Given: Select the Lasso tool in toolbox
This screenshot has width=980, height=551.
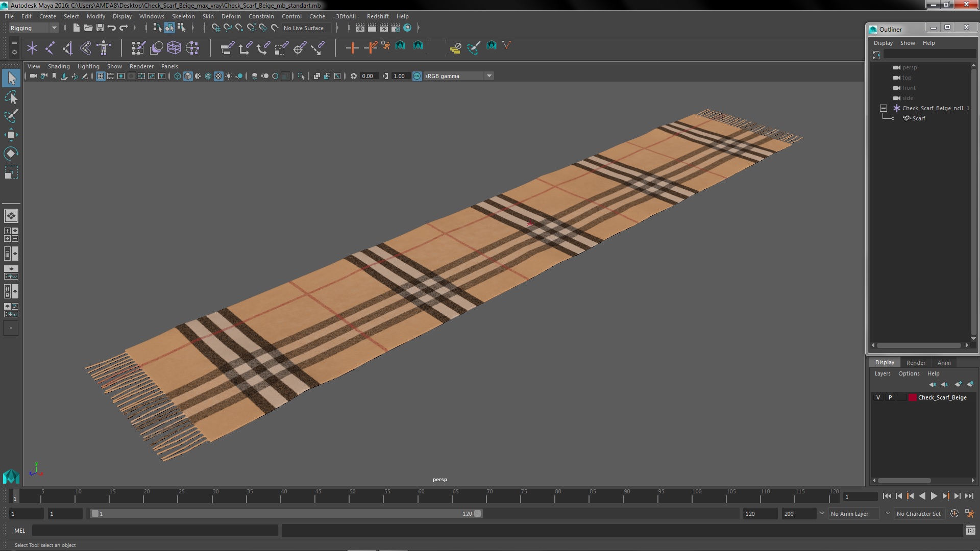Looking at the screenshot, I should point(11,97).
